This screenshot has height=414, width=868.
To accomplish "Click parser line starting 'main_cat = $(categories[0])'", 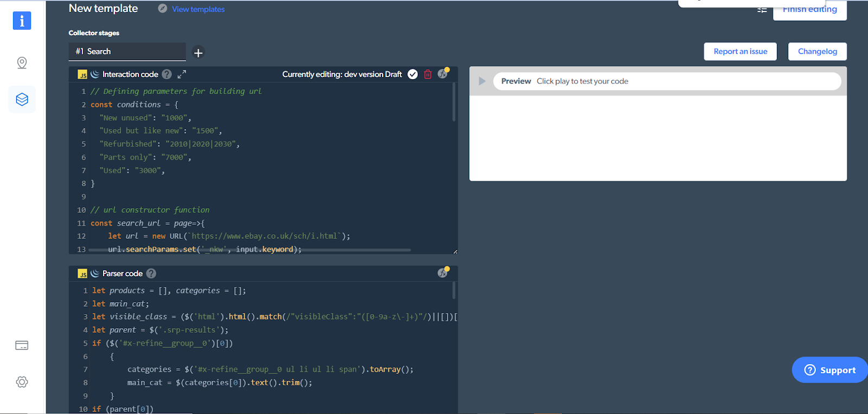I will click(x=220, y=383).
